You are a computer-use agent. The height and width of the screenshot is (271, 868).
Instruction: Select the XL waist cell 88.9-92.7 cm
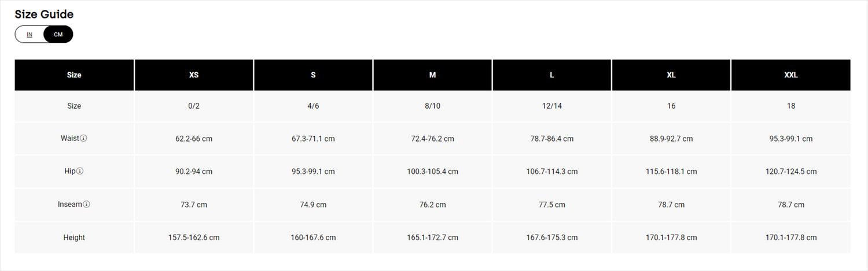[671, 139]
